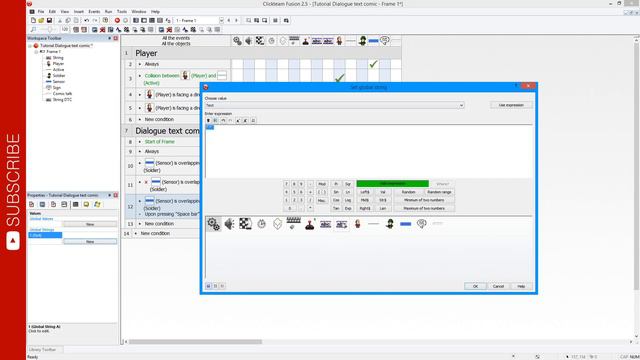This screenshot has height=360, width=640.
Task: Click the Maximum of two numbers button
Action: coord(424,208)
